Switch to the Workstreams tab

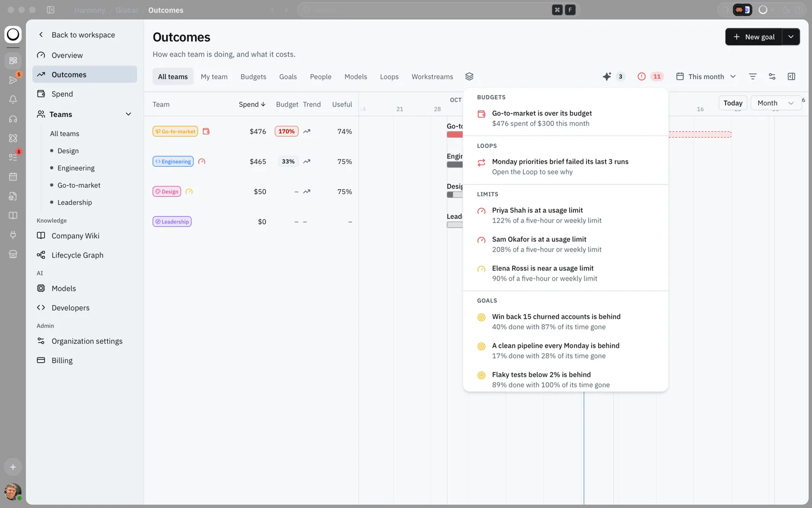coord(432,76)
